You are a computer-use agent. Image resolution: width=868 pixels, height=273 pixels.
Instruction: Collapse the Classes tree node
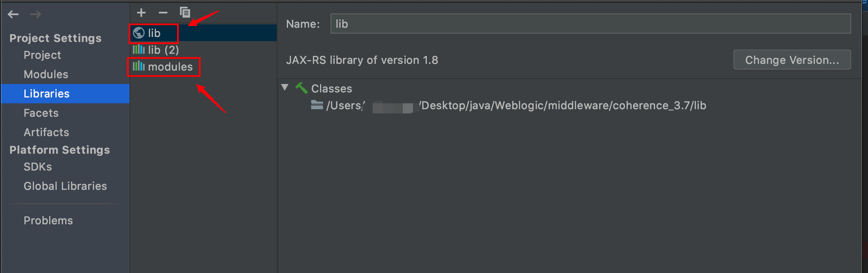285,88
